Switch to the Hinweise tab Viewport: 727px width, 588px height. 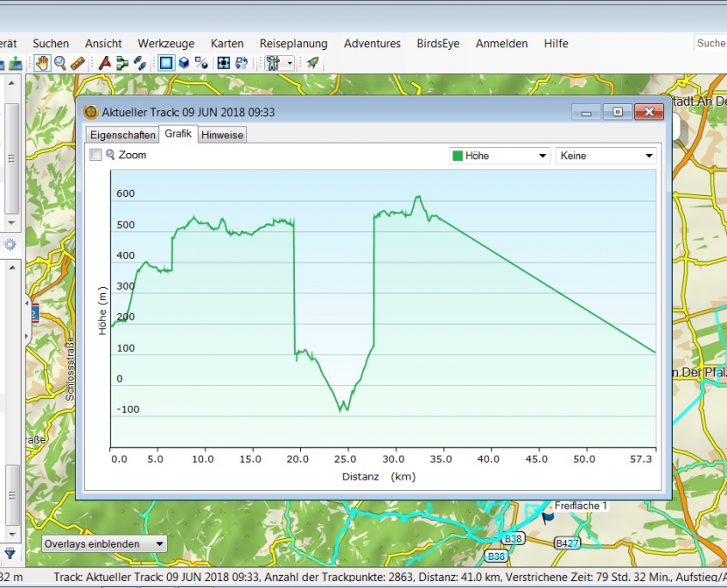point(222,135)
